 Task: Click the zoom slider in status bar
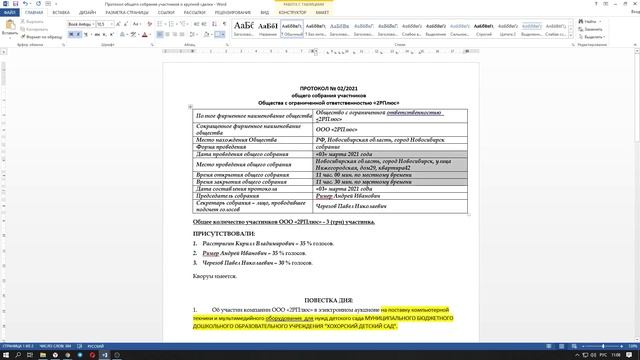tap(603, 346)
